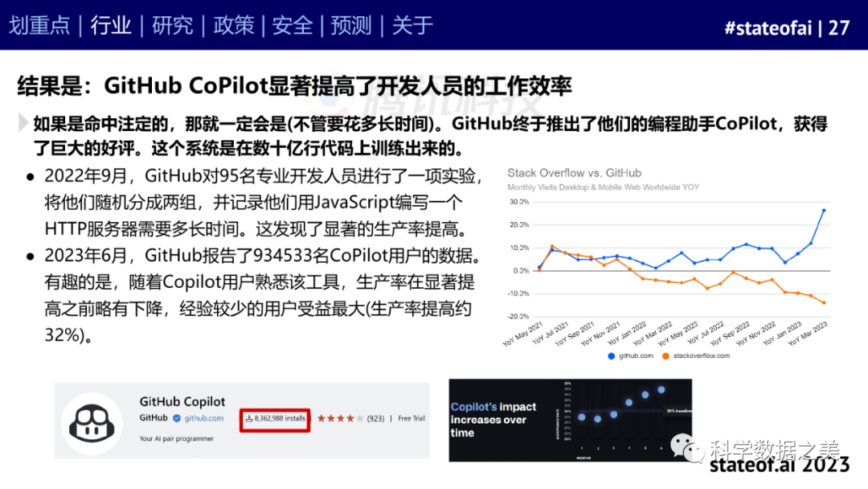Click the blue verified badge beside GitHub

(176, 418)
